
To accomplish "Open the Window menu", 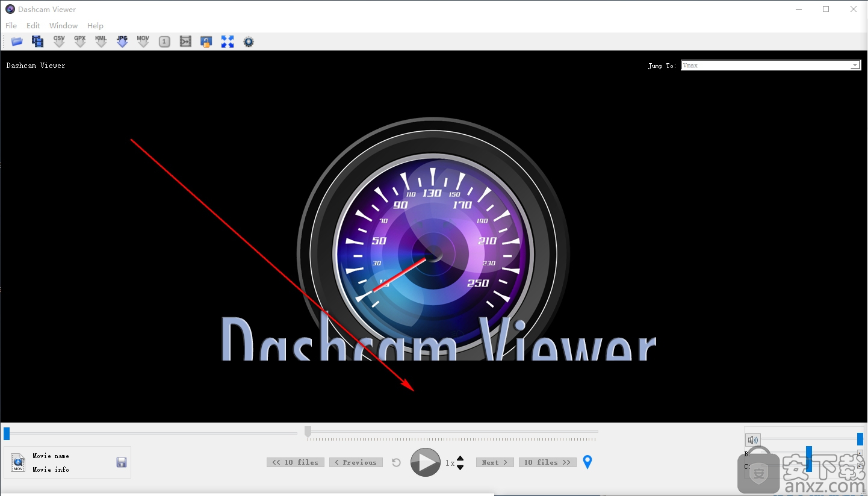I will (63, 25).
